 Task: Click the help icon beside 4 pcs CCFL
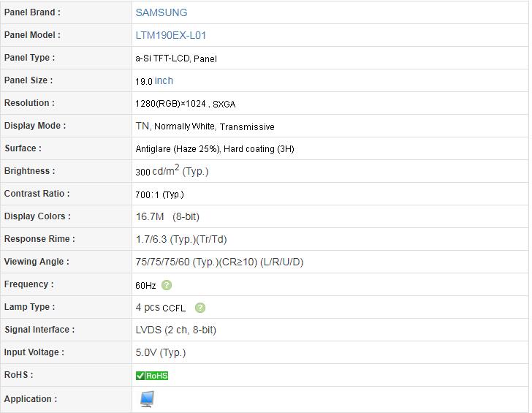pos(200,308)
